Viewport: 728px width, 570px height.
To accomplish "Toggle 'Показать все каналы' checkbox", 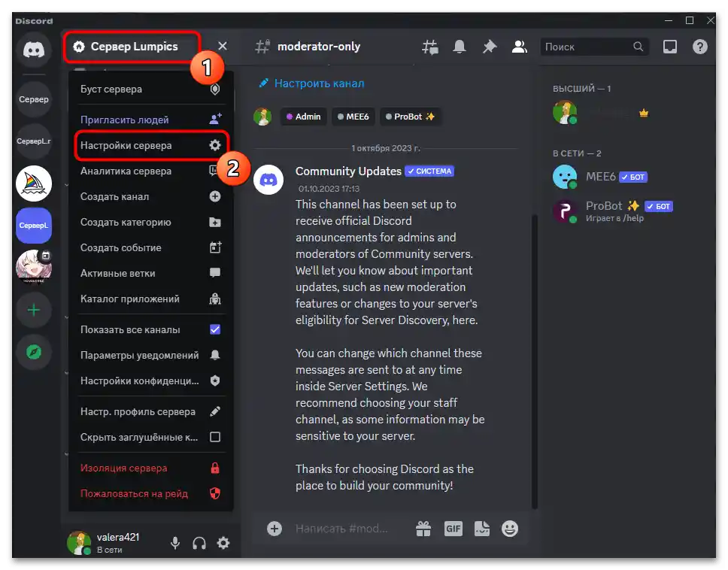I will coord(215,329).
